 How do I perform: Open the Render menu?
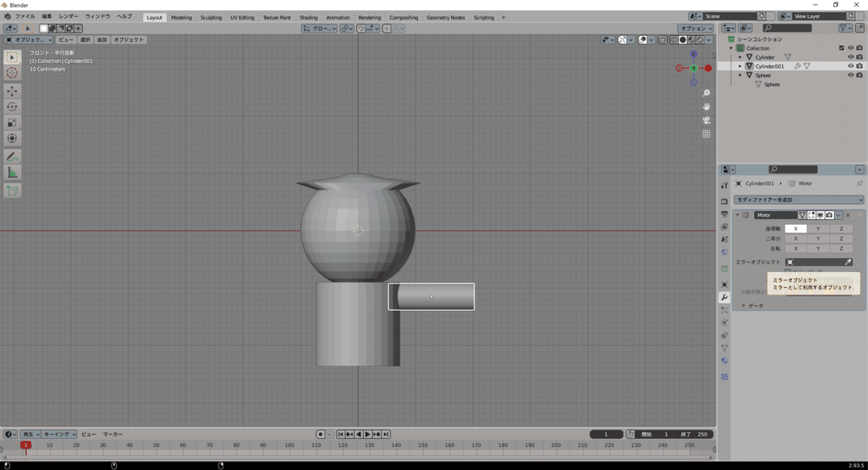(69, 17)
